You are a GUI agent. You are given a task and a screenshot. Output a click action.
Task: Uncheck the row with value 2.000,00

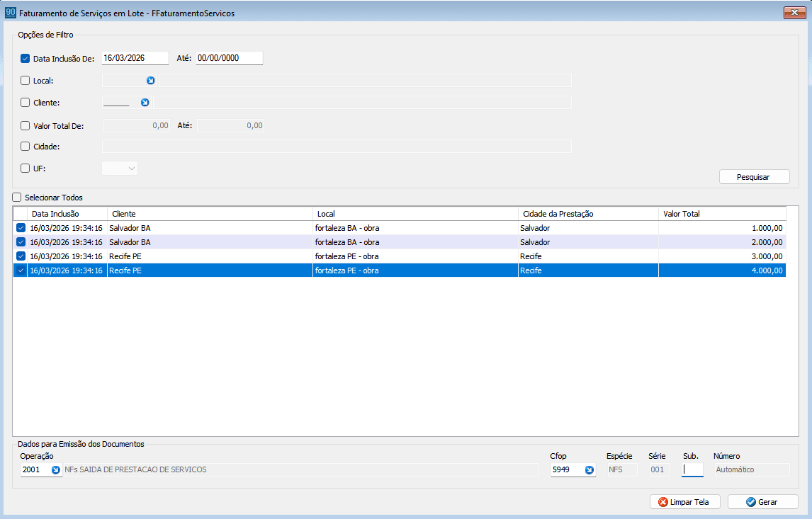pyautogui.click(x=21, y=241)
